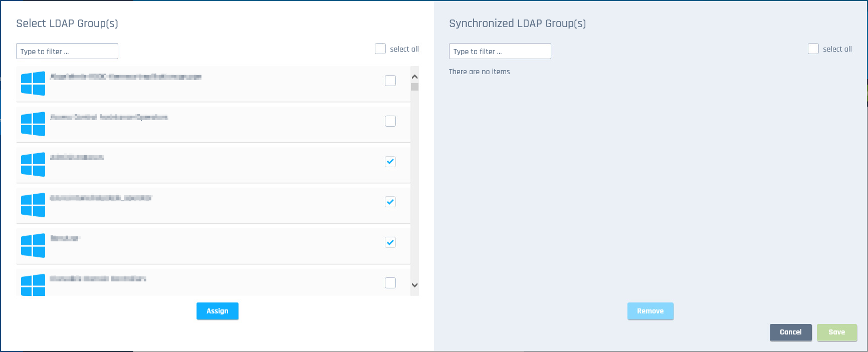The height and width of the screenshot is (352, 868).
Task: Click the Windows icon of the second group row
Action: 33,124
